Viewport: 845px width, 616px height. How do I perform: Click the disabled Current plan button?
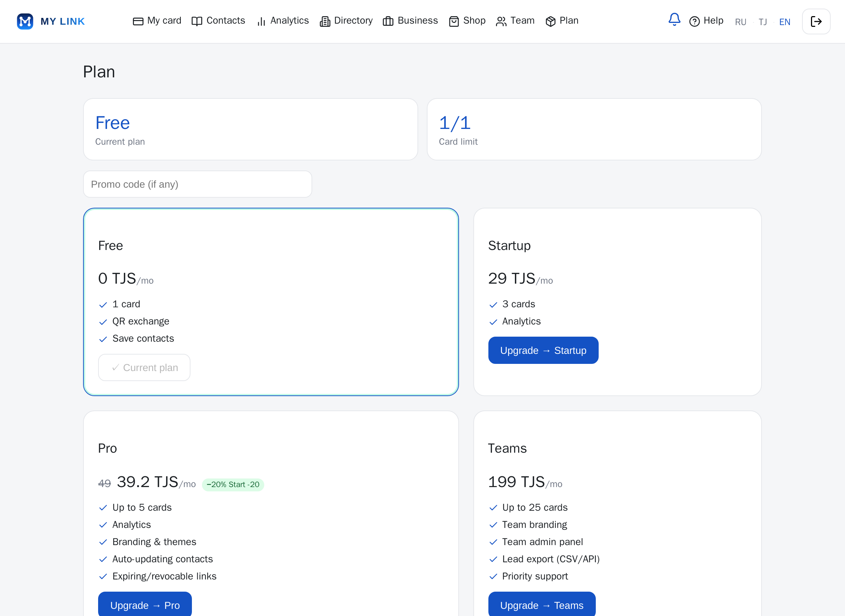(x=144, y=368)
